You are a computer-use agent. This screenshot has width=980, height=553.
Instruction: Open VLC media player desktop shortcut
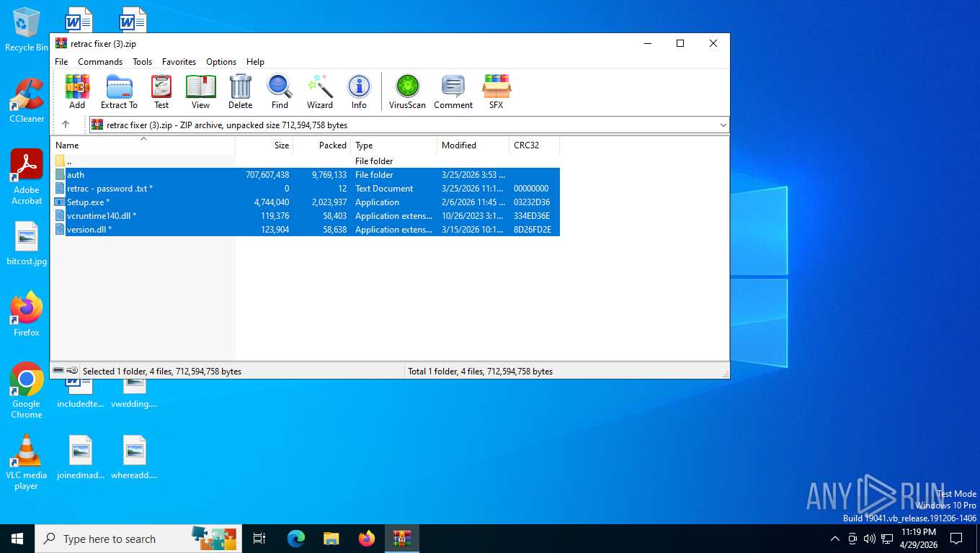(x=27, y=462)
